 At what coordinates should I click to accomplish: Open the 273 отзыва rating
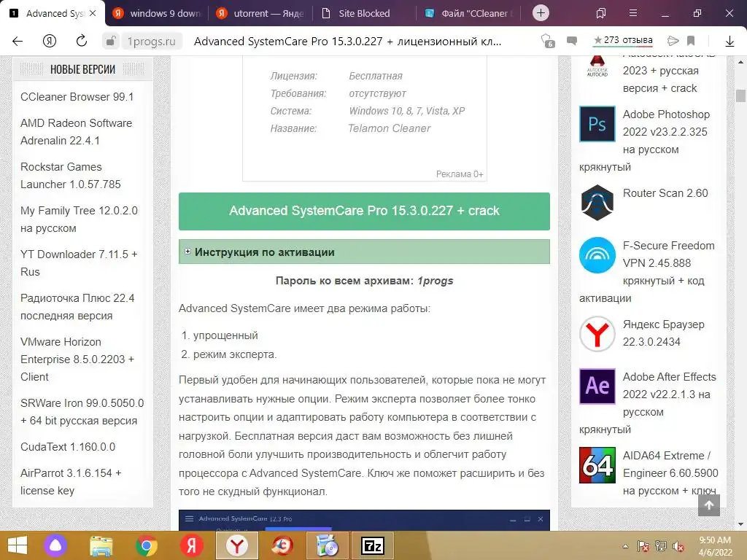623,41
